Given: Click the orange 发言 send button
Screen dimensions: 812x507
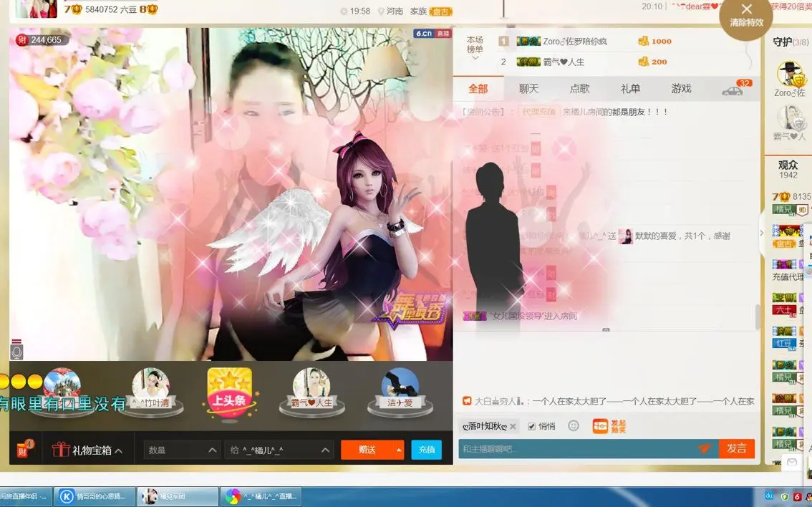Looking at the screenshot, I should 736,448.
